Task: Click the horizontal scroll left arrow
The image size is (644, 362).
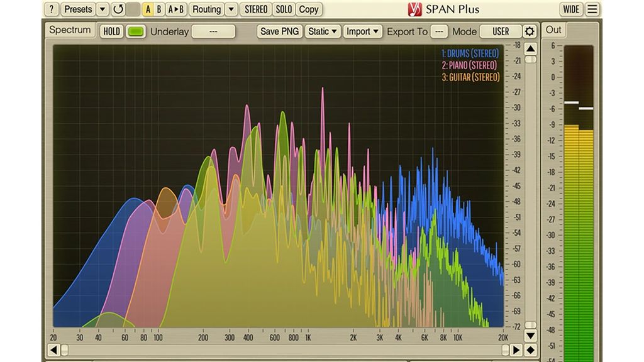Action: pos(53,350)
